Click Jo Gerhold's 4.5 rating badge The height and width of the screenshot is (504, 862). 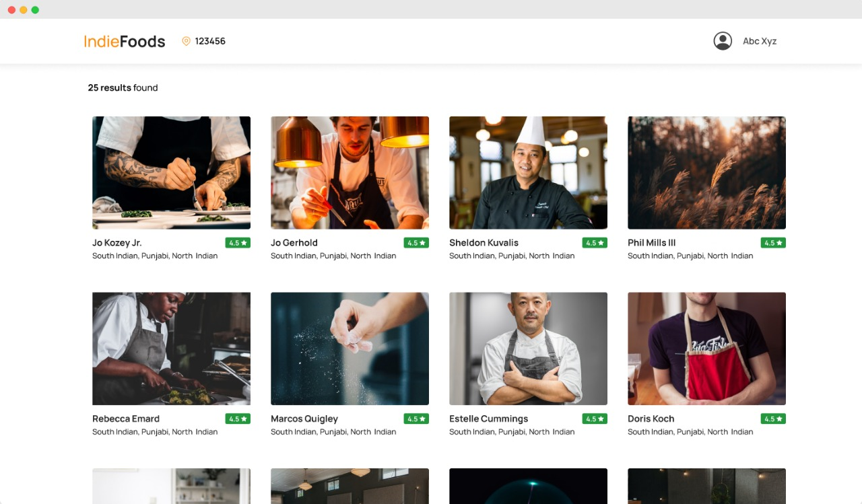pyautogui.click(x=416, y=243)
